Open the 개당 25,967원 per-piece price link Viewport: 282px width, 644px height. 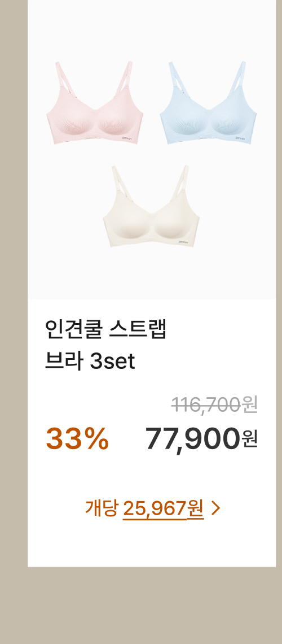click(x=152, y=508)
